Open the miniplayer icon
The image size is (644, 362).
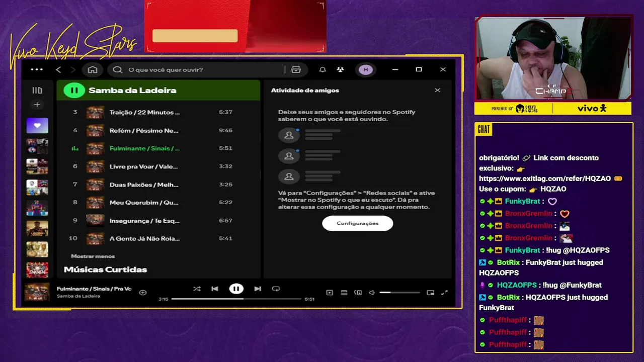(430, 293)
